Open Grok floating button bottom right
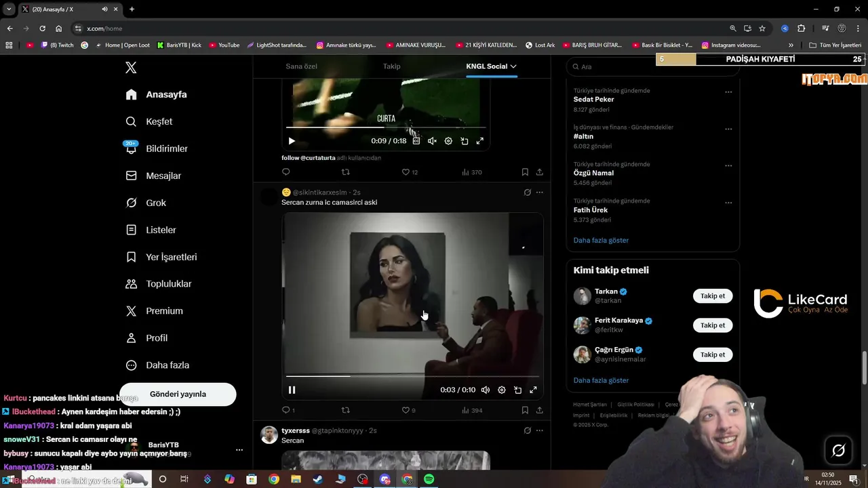The image size is (868, 488). pyautogui.click(x=838, y=451)
